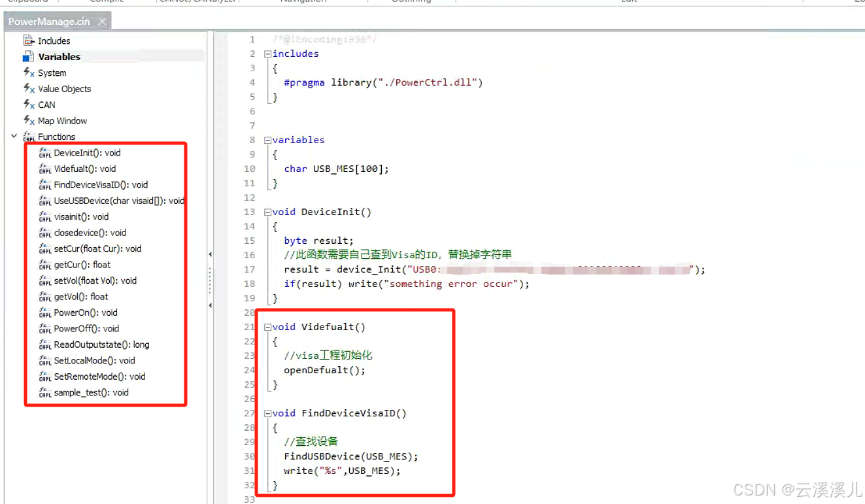Collapse the includes code block

(267, 54)
